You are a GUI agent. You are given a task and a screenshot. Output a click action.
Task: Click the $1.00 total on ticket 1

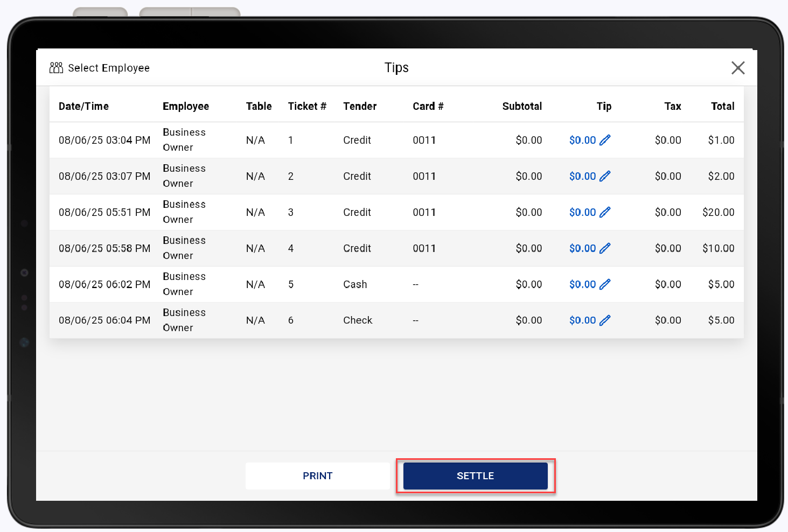[x=721, y=140]
